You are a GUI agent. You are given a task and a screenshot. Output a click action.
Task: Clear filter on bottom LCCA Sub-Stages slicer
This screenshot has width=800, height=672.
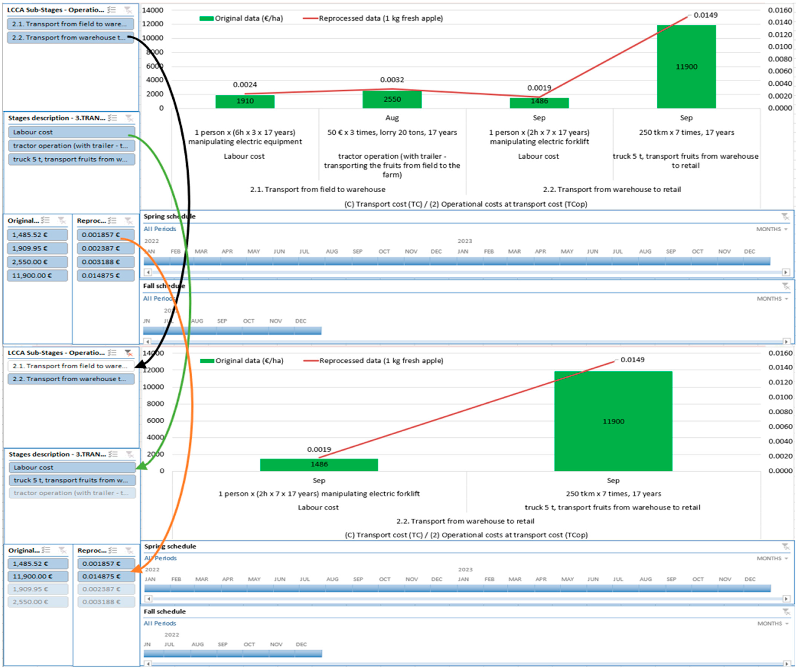[x=129, y=353]
